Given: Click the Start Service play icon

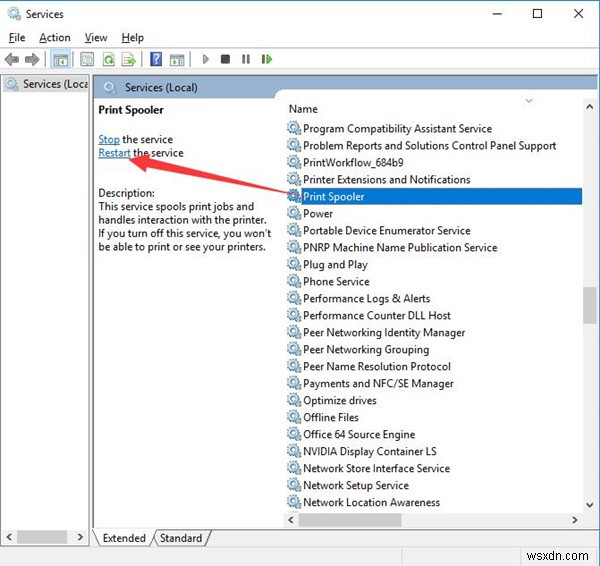Looking at the screenshot, I should [205, 59].
